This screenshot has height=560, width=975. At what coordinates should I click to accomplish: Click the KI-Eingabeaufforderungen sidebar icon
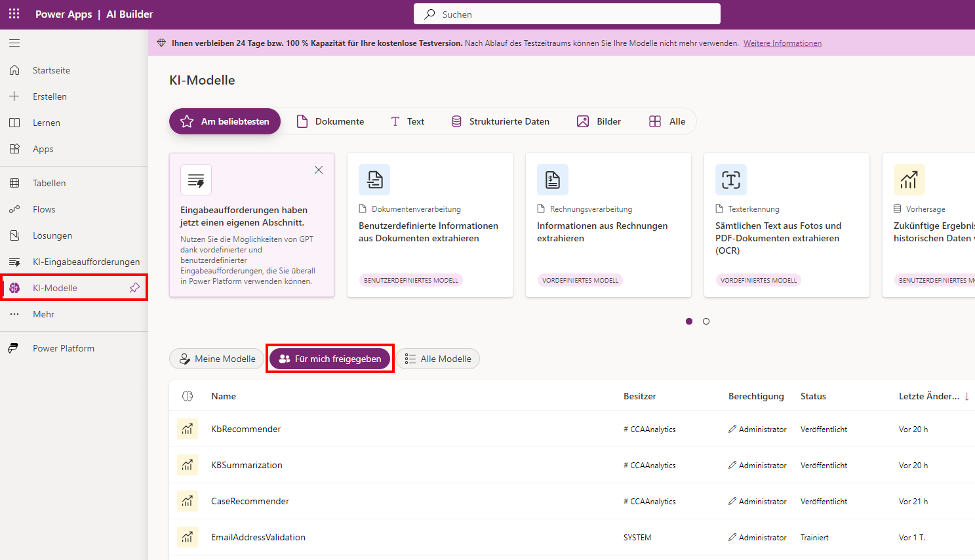(14, 261)
